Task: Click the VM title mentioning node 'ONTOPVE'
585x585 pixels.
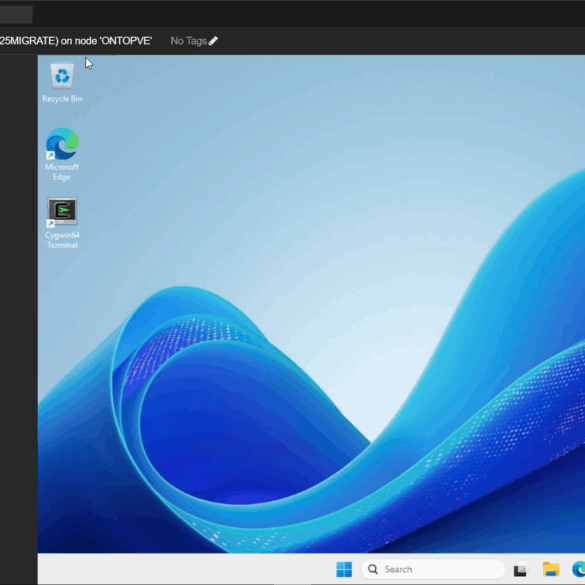Action: (76, 41)
